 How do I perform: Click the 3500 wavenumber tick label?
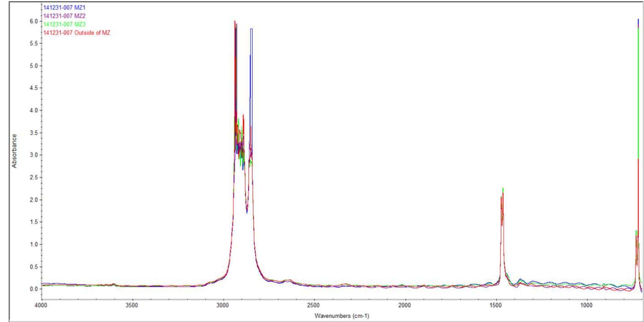point(132,305)
